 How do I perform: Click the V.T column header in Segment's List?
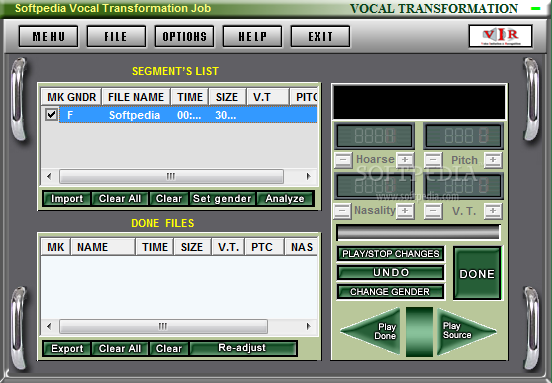point(267,97)
